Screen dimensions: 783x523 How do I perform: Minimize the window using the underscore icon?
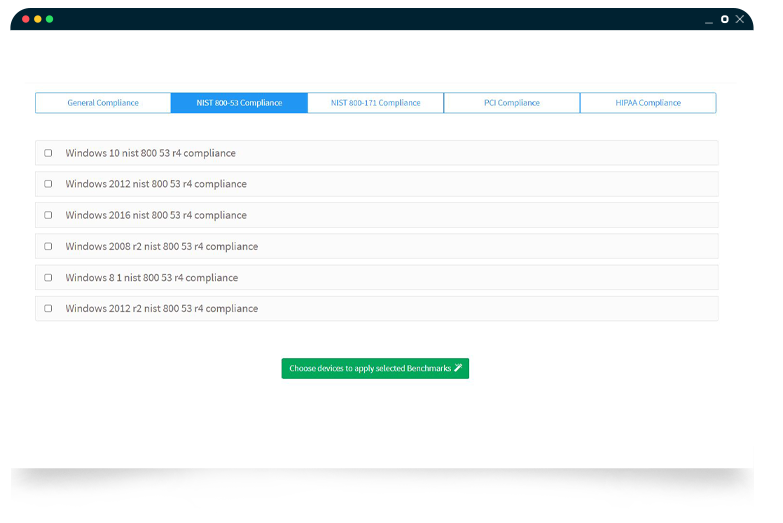(x=709, y=22)
